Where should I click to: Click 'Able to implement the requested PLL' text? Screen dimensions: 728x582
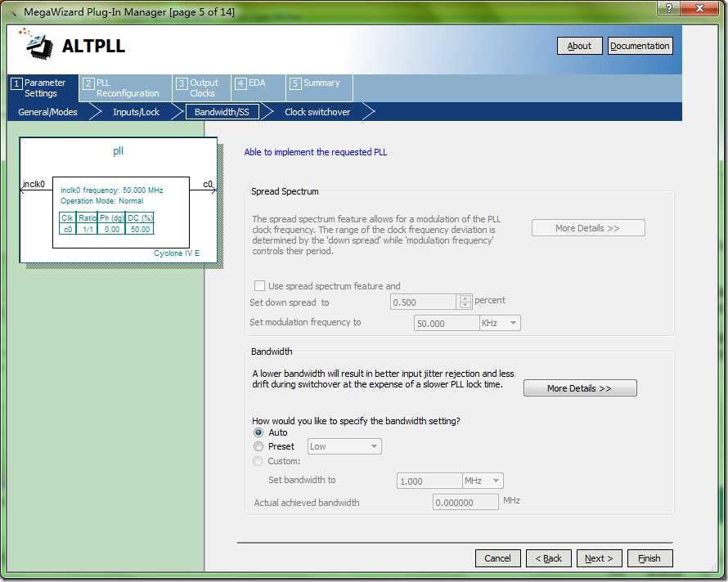tap(316, 152)
